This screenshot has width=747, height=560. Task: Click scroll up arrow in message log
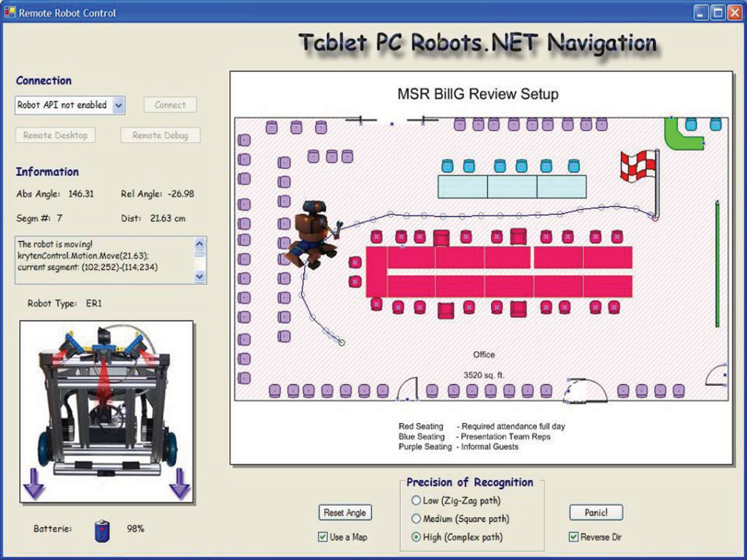tap(200, 244)
